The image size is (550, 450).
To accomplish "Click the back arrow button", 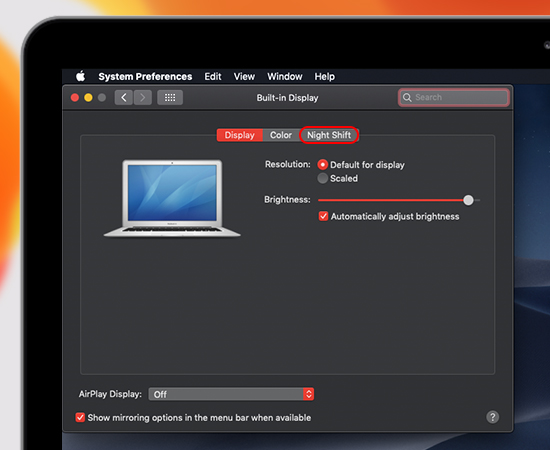I will tap(124, 98).
